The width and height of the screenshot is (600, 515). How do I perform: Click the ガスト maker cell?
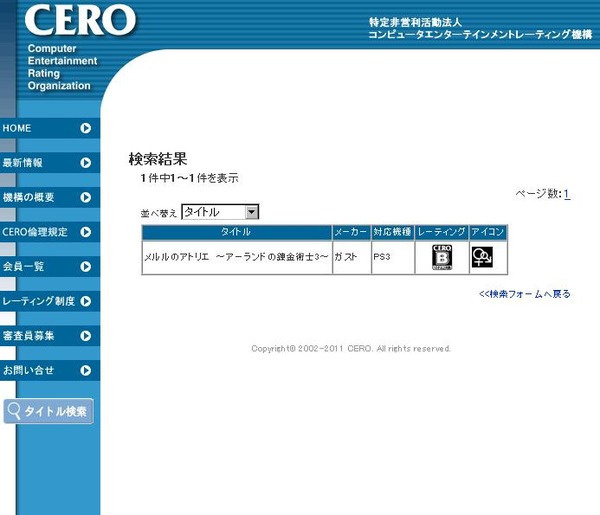[x=351, y=257]
